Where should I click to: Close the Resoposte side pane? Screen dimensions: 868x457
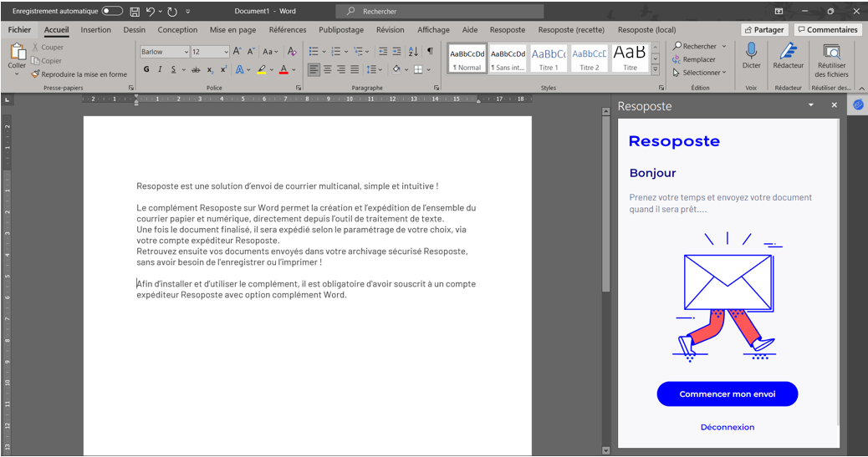(835, 104)
